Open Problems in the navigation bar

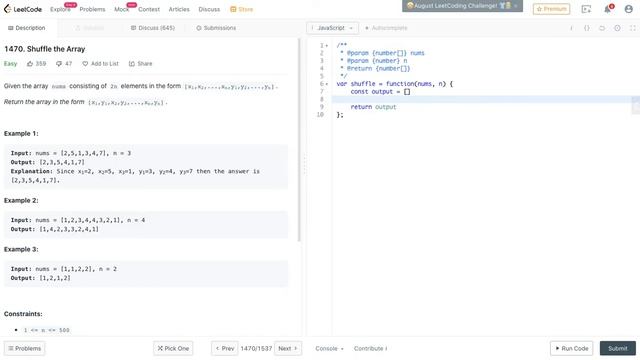point(92,9)
